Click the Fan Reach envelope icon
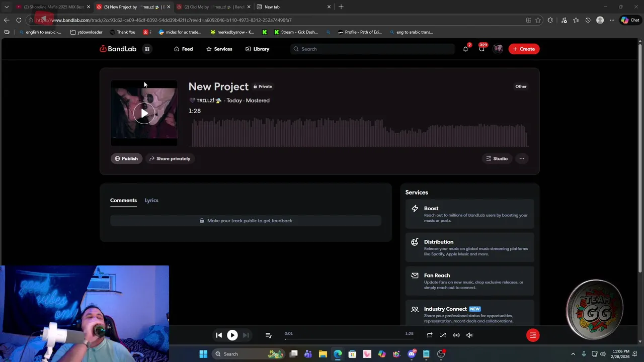Screen dimensions: 644x362 (415, 276)
